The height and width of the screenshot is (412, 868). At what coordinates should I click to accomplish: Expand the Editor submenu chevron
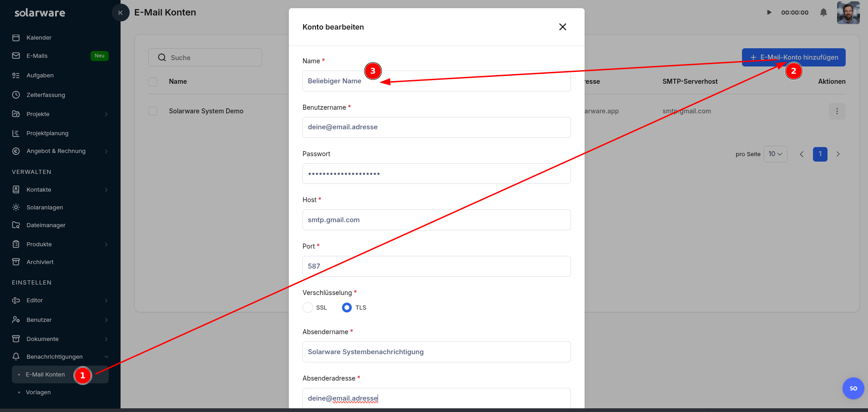[x=106, y=300]
